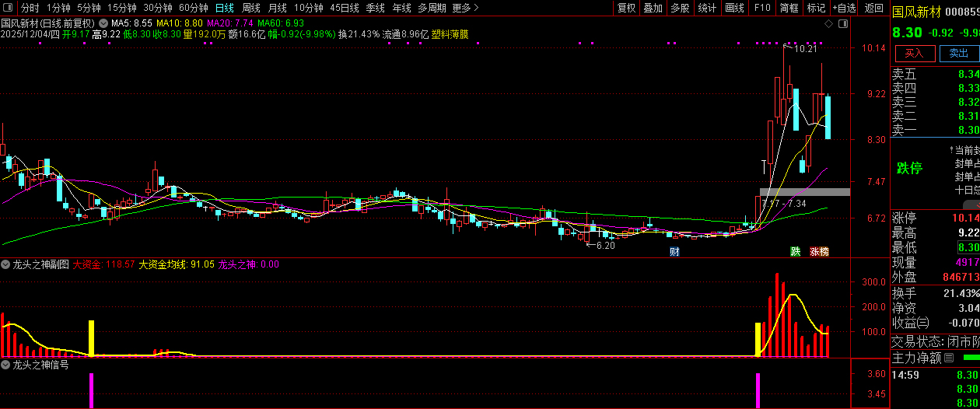Viewport: 980px width, 409px height.
Task: Click the yellow 跌停 status label
Action: 908,168
